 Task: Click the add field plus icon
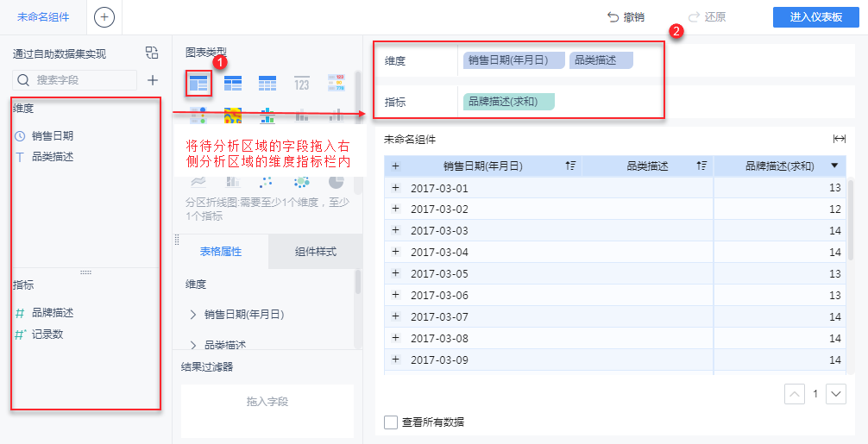pyautogui.click(x=153, y=80)
